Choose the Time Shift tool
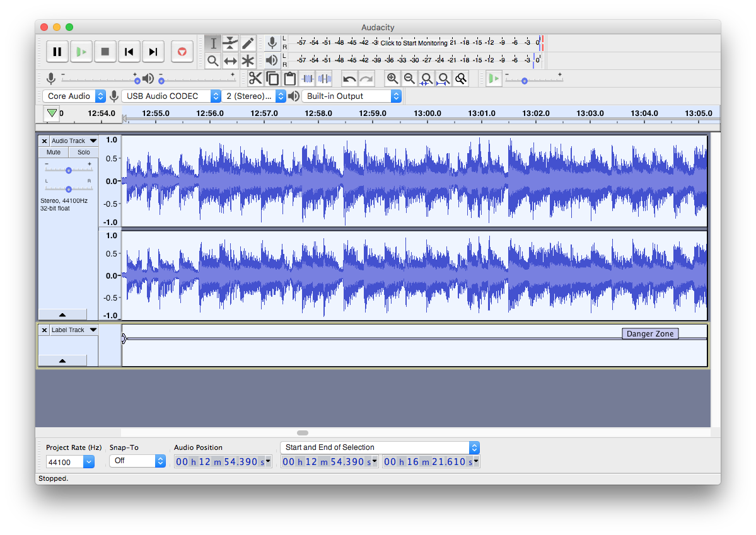Viewport: 756px width, 535px height. coord(230,61)
